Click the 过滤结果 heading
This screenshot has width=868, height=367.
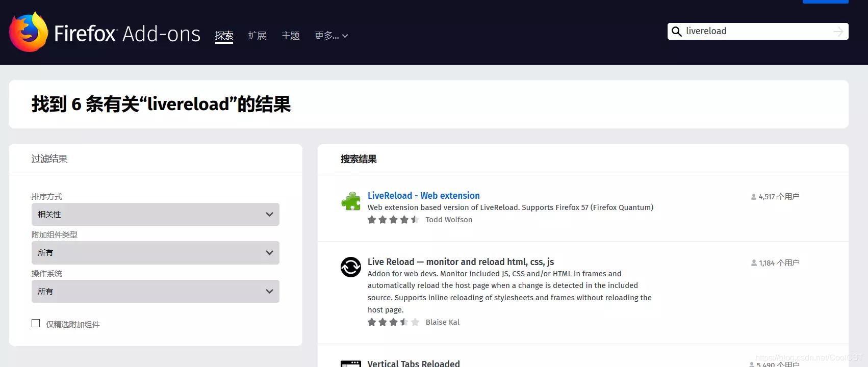pos(49,159)
